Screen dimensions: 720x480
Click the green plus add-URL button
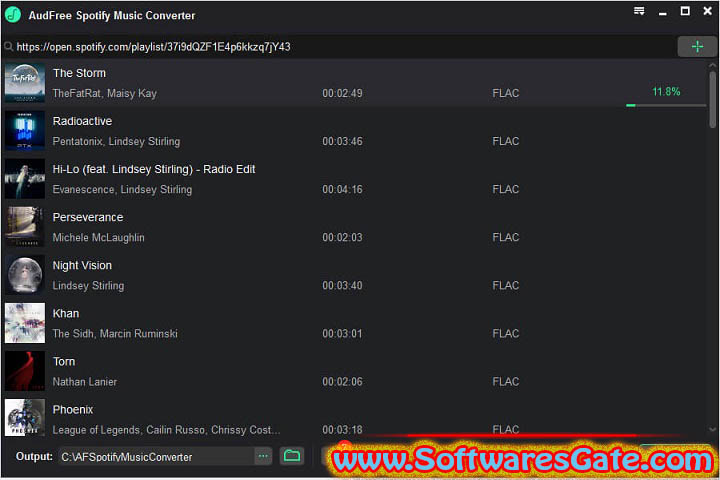[697, 46]
